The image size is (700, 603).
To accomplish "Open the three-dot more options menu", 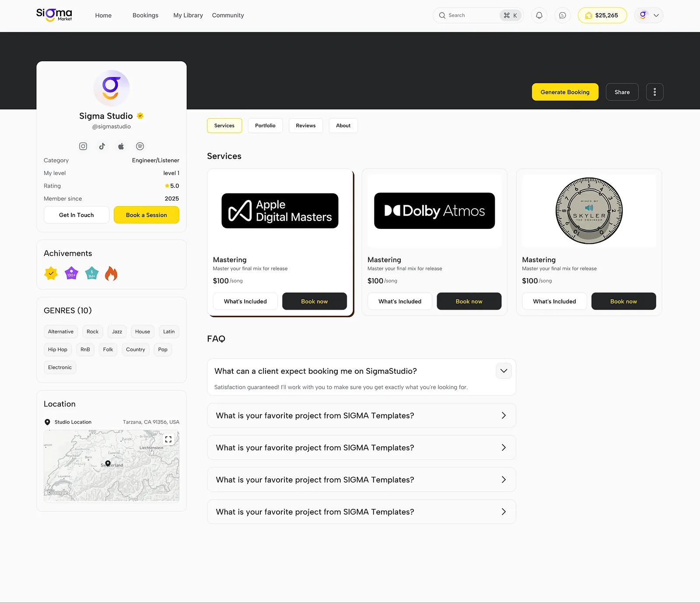I will pos(654,92).
